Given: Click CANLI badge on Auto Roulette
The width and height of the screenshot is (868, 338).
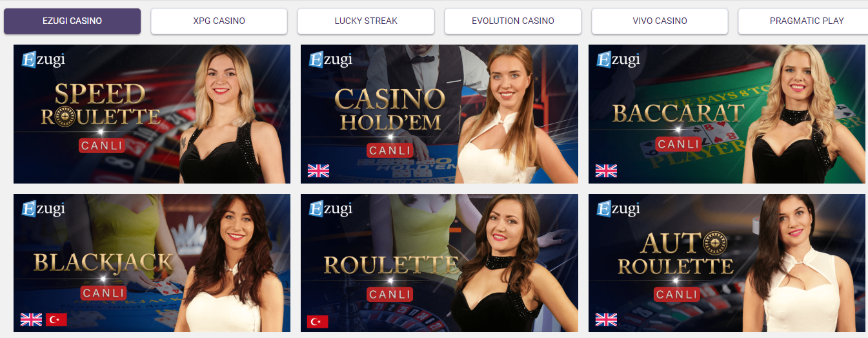Looking at the screenshot, I should (x=678, y=295).
